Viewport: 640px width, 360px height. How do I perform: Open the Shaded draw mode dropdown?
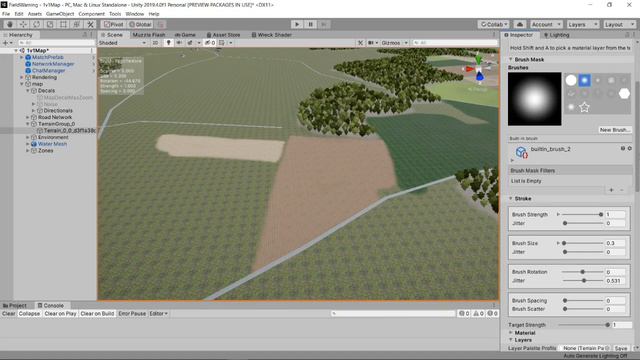click(122, 42)
